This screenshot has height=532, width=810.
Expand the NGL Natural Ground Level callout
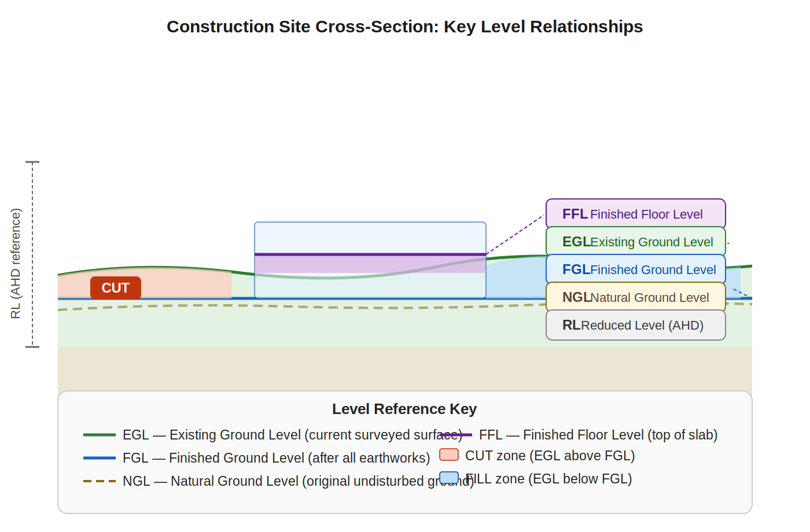tap(635, 297)
